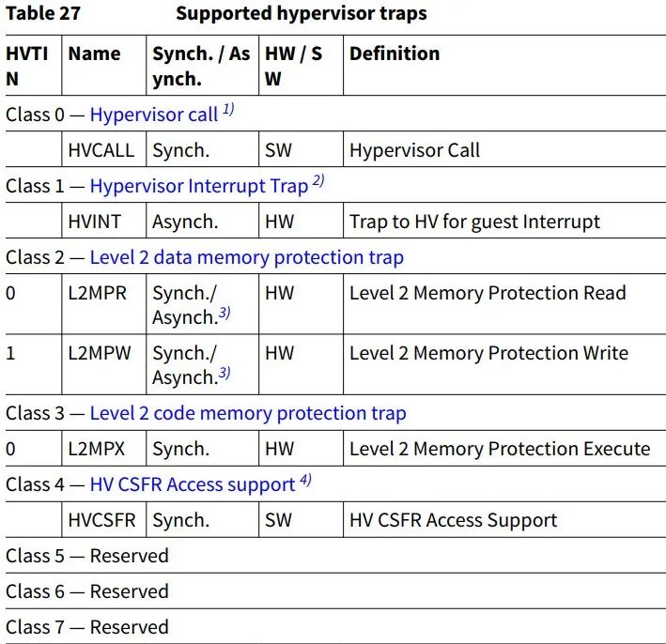Click footnote 1 after Hypervisor call
The height and width of the screenshot is (644, 666).
pos(228,110)
